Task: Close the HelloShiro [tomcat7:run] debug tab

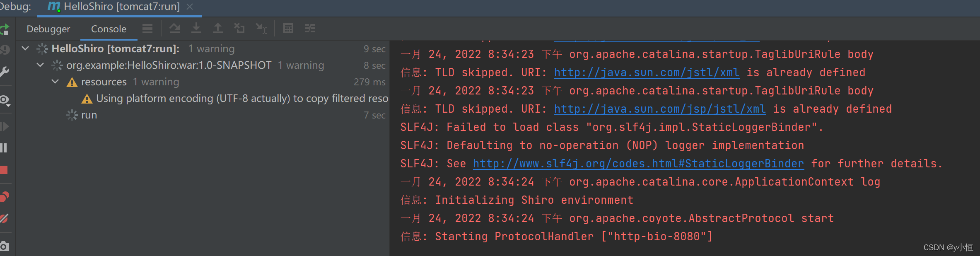Action: [190, 7]
